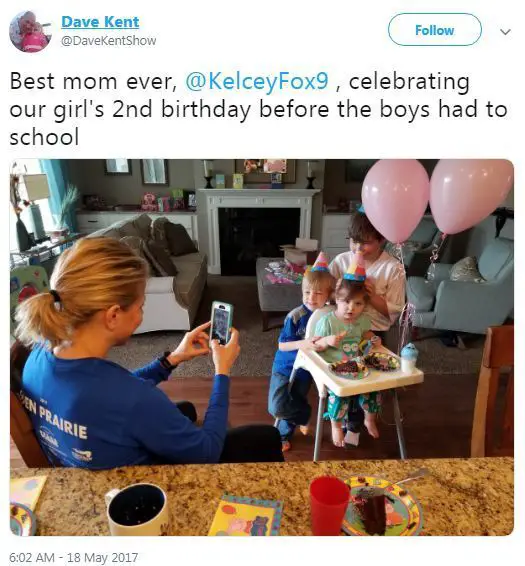The image size is (525, 566).
Task: Click the birthday card on the counter
Action: (x=246, y=515)
